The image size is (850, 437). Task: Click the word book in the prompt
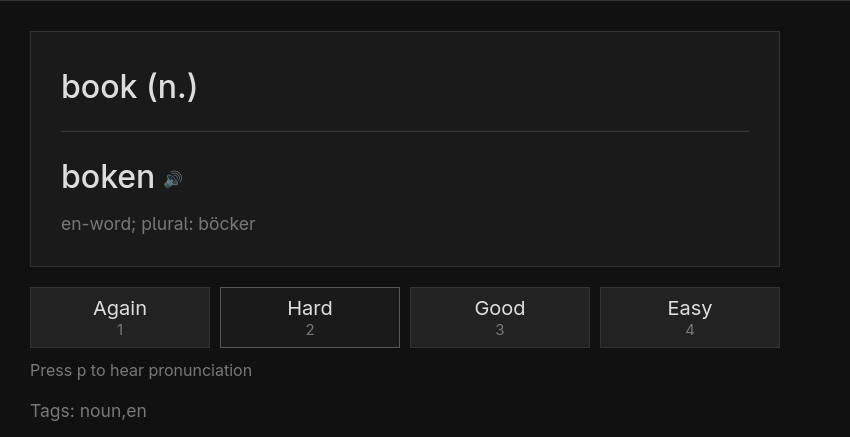(x=99, y=87)
